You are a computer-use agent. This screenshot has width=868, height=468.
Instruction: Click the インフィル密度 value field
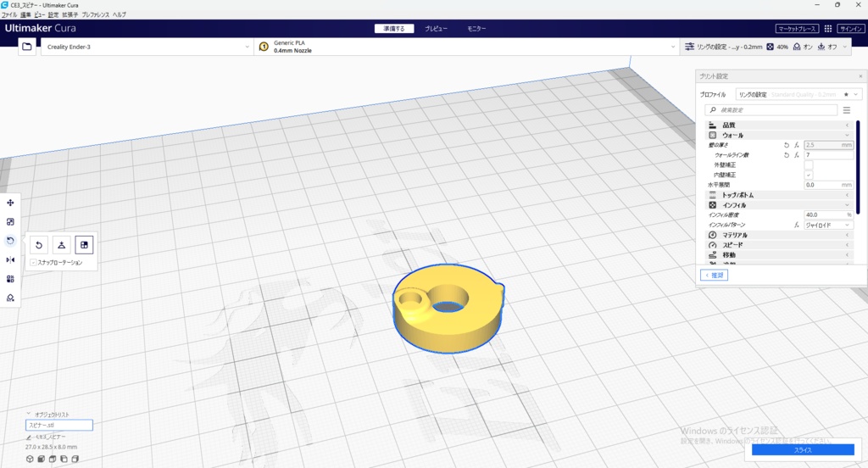pos(829,214)
